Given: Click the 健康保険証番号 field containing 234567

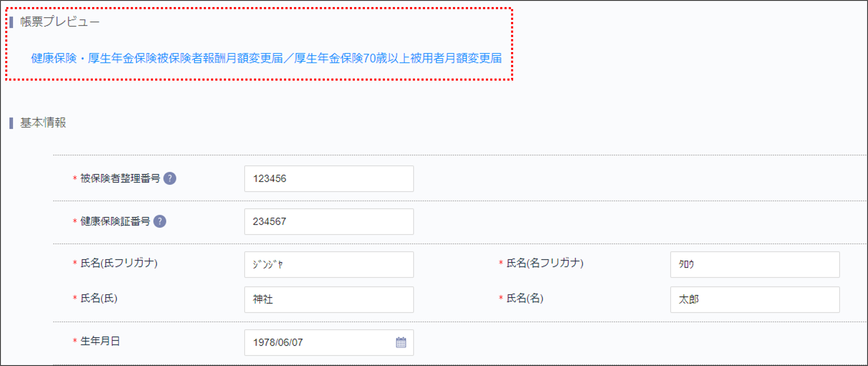Looking at the screenshot, I should point(329,221).
